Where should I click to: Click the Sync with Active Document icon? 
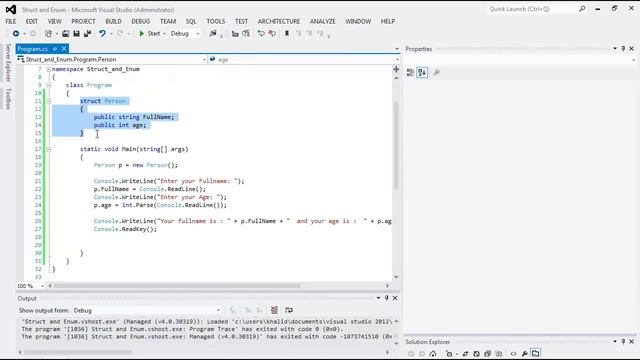pyautogui.click(x=465, y=353)
